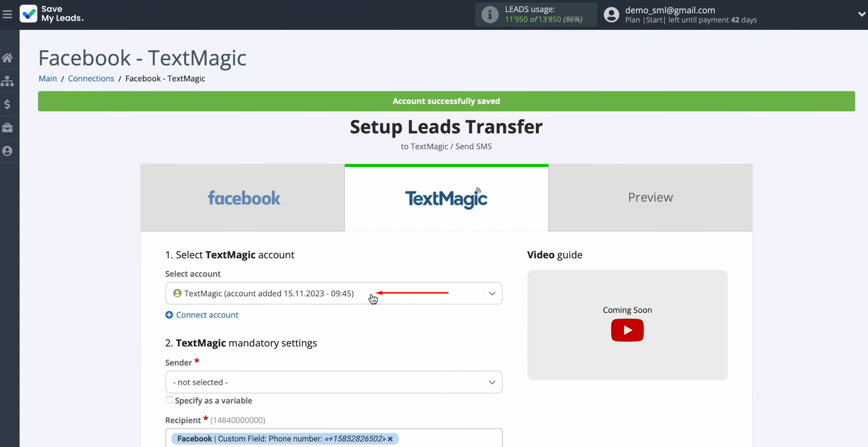Open profile via the sidebar user icon
868x447 pixels.
coord(7,151)
